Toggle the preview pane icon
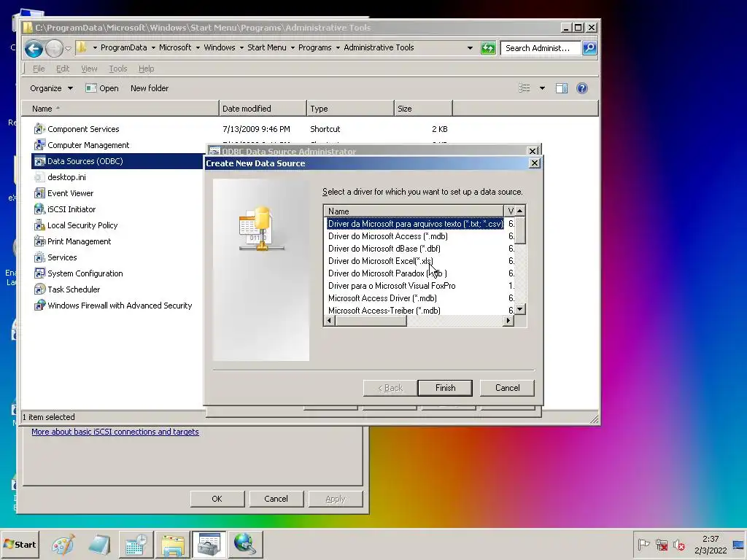 [x=562, y=88]
